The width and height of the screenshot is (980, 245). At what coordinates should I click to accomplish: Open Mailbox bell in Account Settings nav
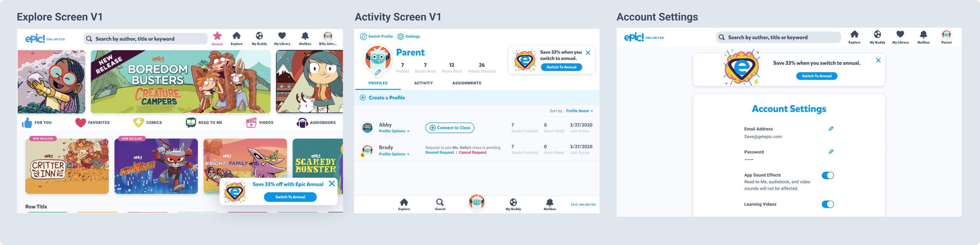coord(923,34)
